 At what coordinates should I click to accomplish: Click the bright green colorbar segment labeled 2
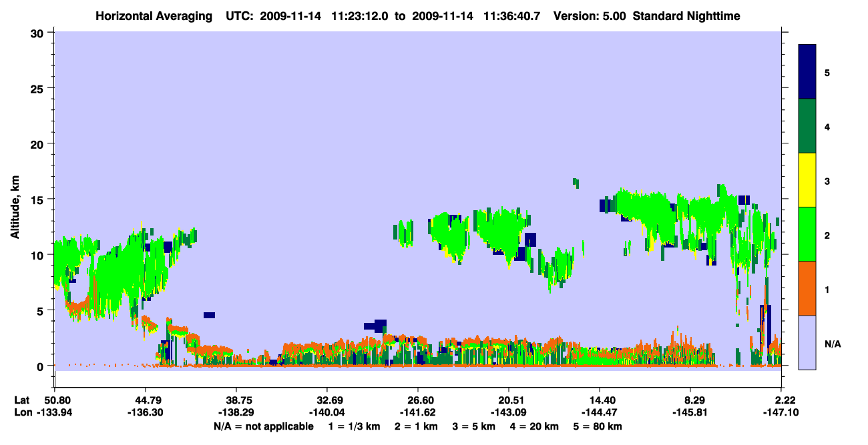pos(807,234)
